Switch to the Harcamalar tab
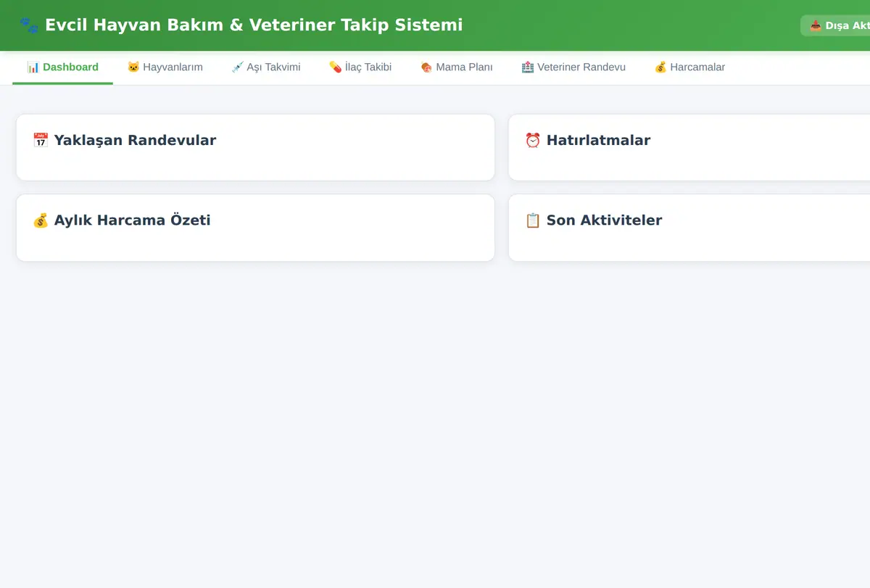Viewport: 870px width, 588px height. (x=689, y=67)
